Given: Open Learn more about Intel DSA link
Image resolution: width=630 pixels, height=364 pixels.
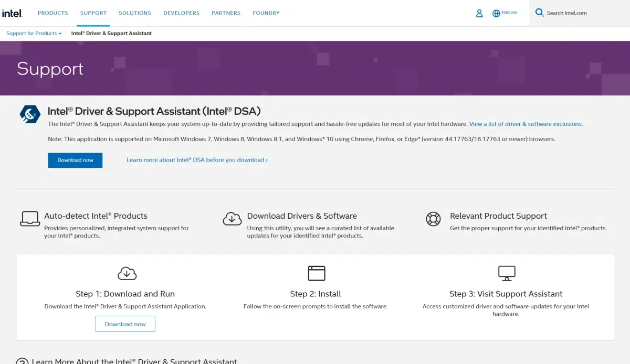Looking at the screenshot, I should [x=197, y=160].
